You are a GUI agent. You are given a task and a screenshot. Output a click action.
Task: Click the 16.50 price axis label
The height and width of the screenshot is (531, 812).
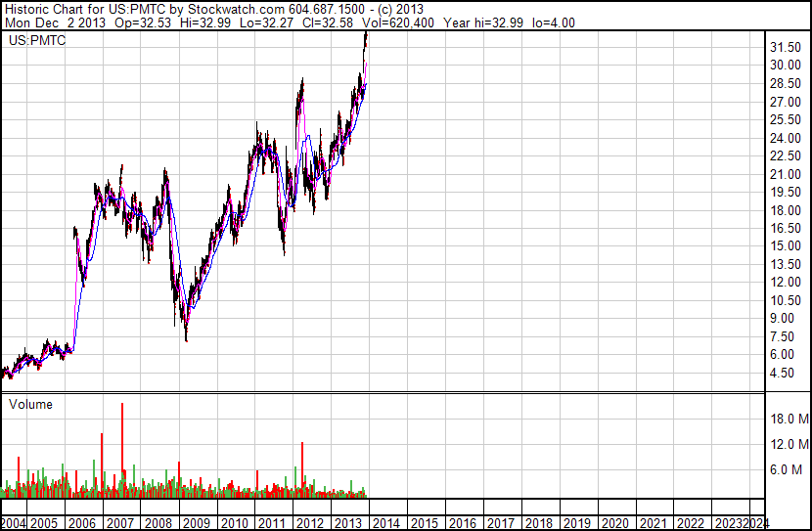[x=786, y=228]
